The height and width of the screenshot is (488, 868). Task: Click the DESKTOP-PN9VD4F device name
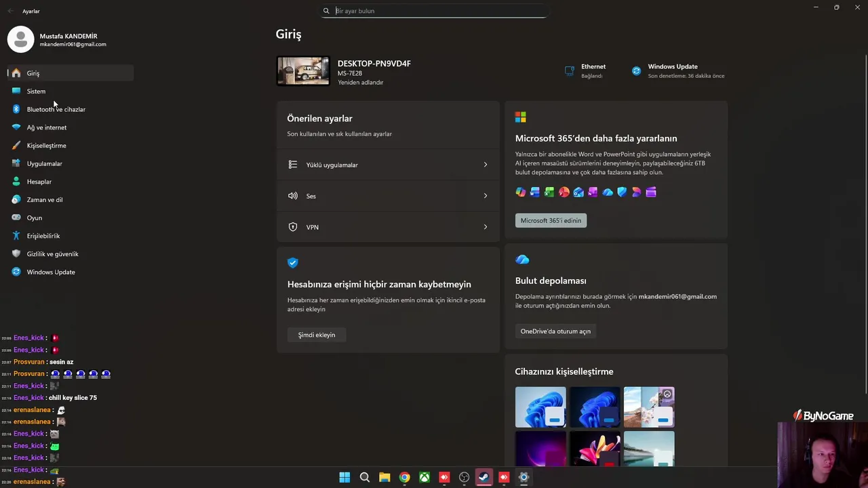(374, 63)
